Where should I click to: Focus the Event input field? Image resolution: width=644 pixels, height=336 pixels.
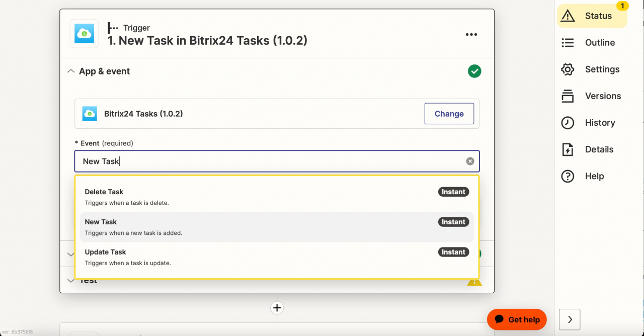277,161
